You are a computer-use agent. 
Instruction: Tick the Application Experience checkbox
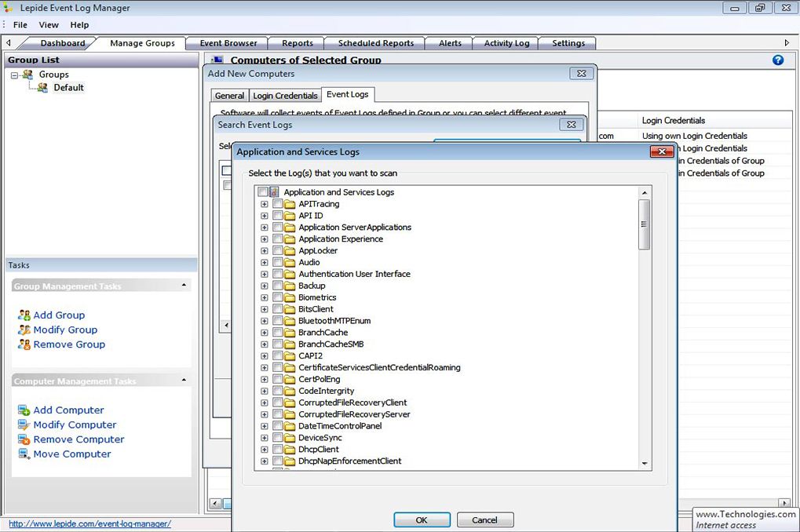pos(278,239)
